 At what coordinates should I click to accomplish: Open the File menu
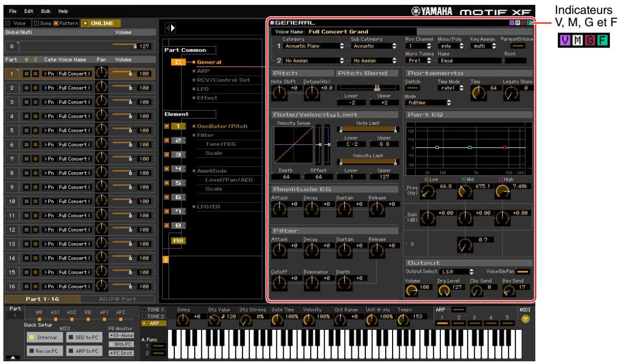(13, 11)
